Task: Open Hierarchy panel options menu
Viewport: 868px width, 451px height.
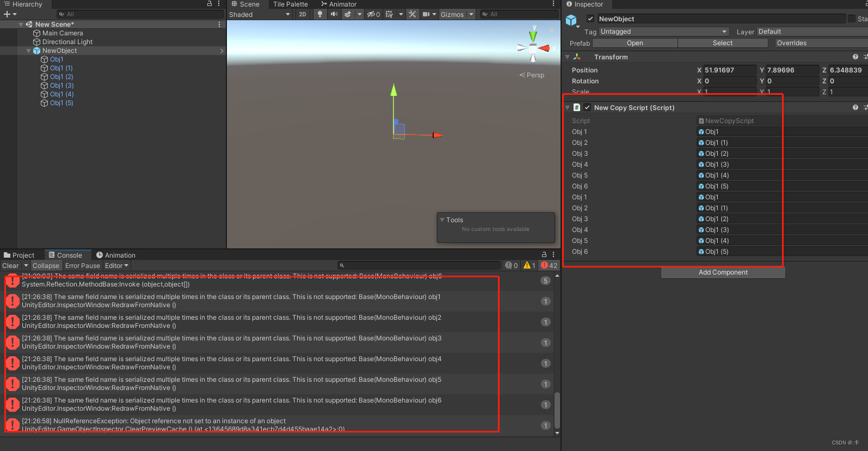Action: [x=219, y=4]
